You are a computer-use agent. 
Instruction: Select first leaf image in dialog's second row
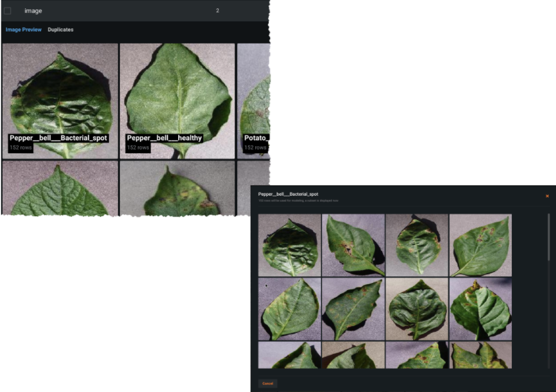click(x=290, y=309)
